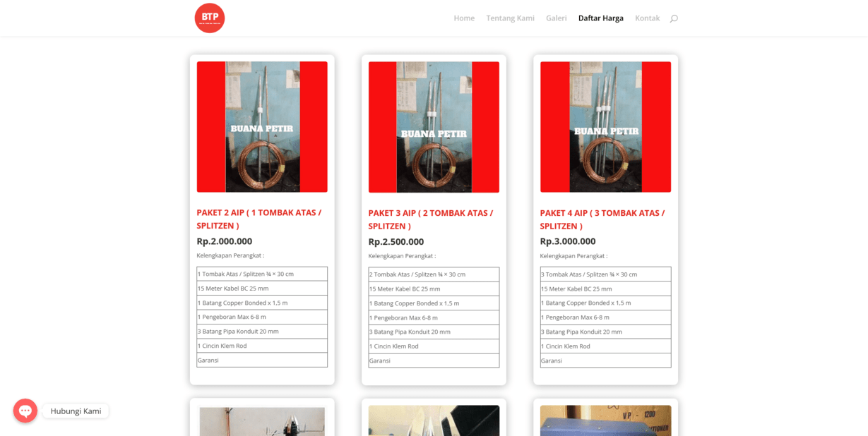Viewport: 868px width, 436px height.
Task: Select the Rp.2.000.000 price
Action: coord(224,241)
